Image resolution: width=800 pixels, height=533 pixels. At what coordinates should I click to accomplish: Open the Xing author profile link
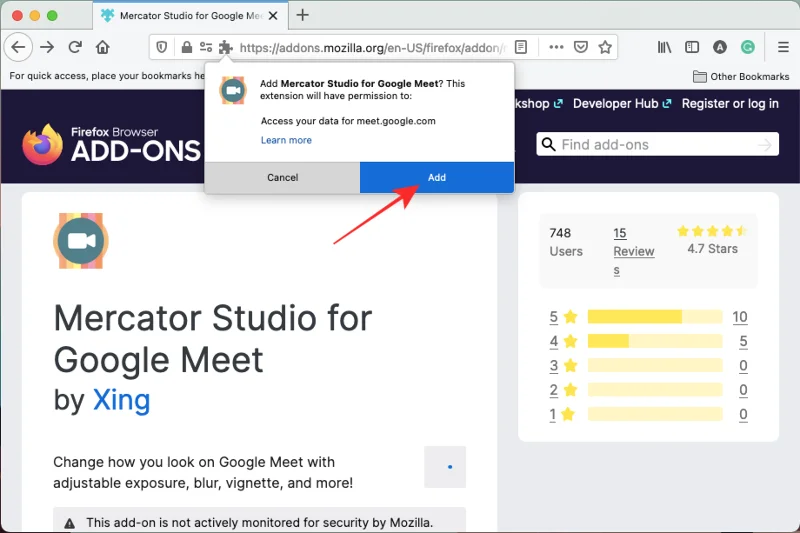coord(121,400)
